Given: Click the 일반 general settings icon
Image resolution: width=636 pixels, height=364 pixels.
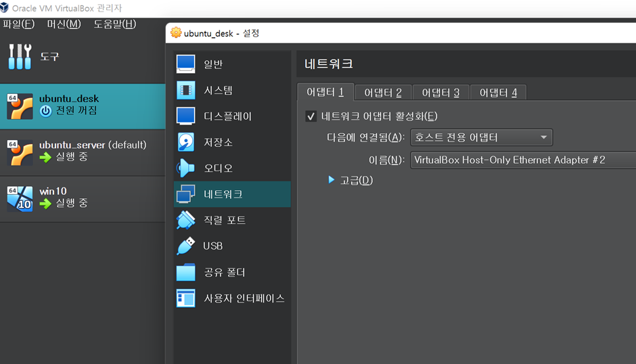Looking at the screenshot, I should pyautogui.click(x=186, y=64).
